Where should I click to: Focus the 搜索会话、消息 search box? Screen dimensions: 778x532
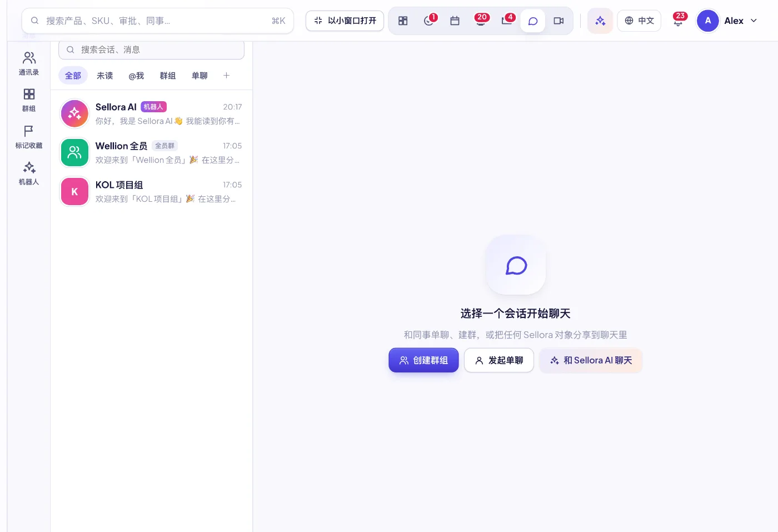click(151, 49)
